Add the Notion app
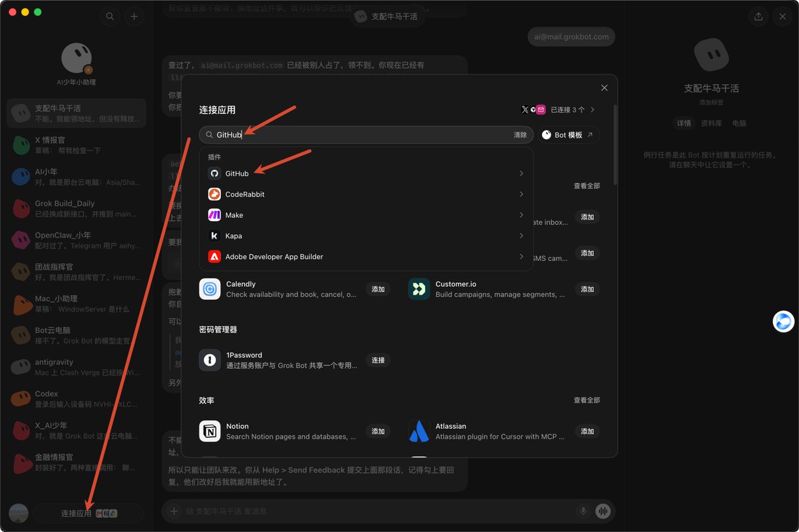Viewport: 799px width, 532px height. pos(378,431)
